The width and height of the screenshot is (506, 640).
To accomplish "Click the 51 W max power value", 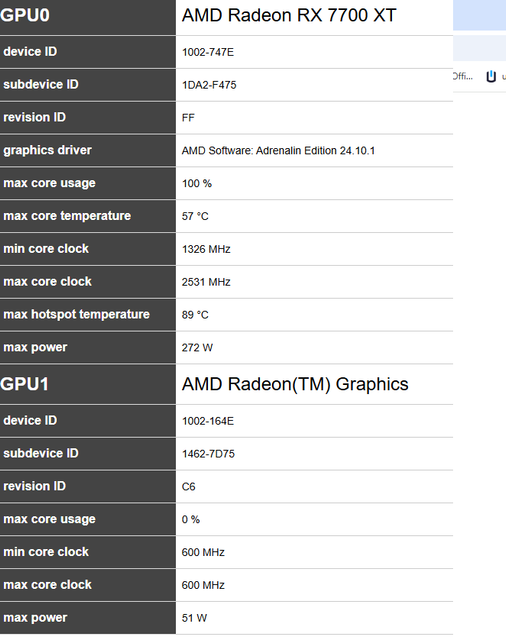I will tap(194, 618).
